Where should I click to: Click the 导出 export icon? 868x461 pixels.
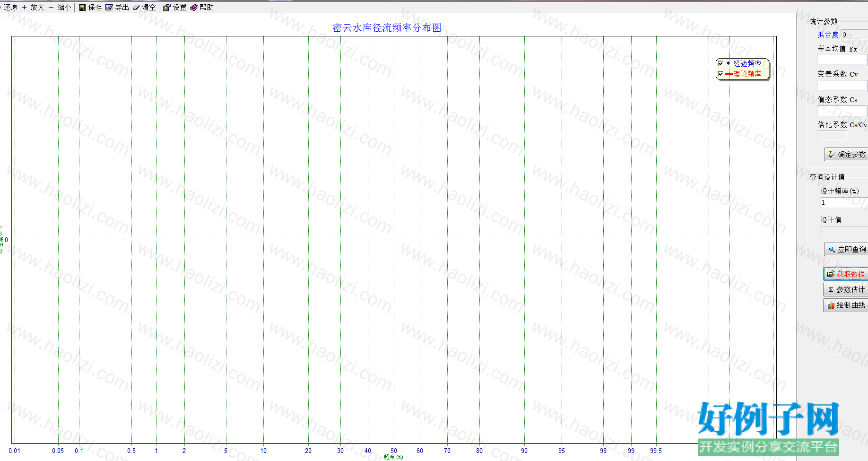point(109,7)
